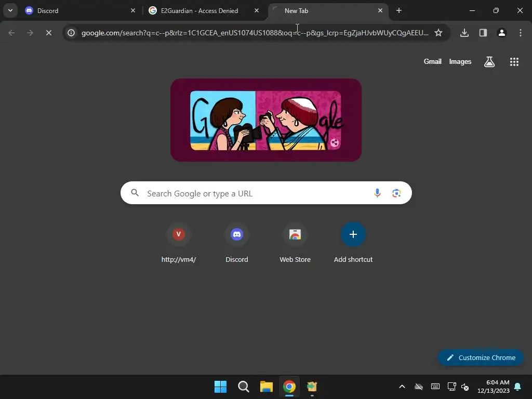Open the Web Store shortcut
Viewport: 532px width, 399px height.
point(295,244)
